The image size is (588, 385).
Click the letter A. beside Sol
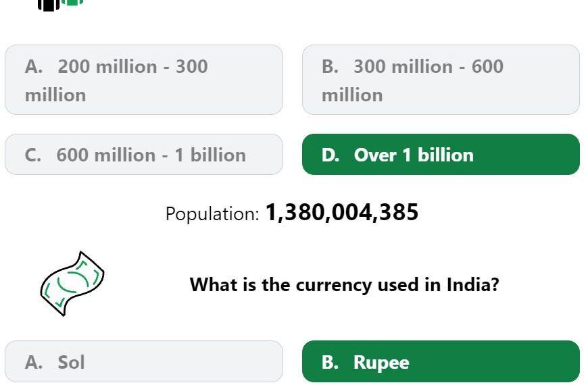coord(34,363)
